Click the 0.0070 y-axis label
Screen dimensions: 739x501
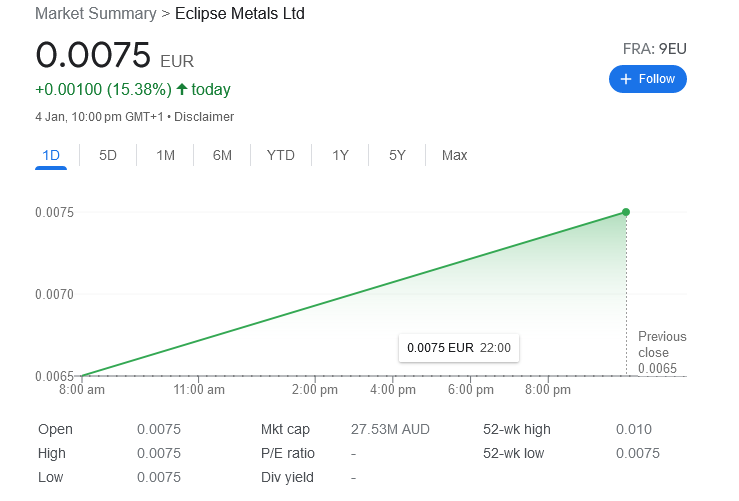pos(55,294)
